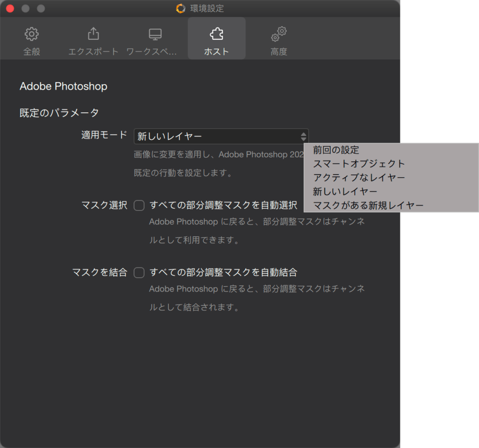The width and height of the screenshot is (479, 448).
Task: Open the 全般 general settings gear icon
Action: tap(31, 34)
